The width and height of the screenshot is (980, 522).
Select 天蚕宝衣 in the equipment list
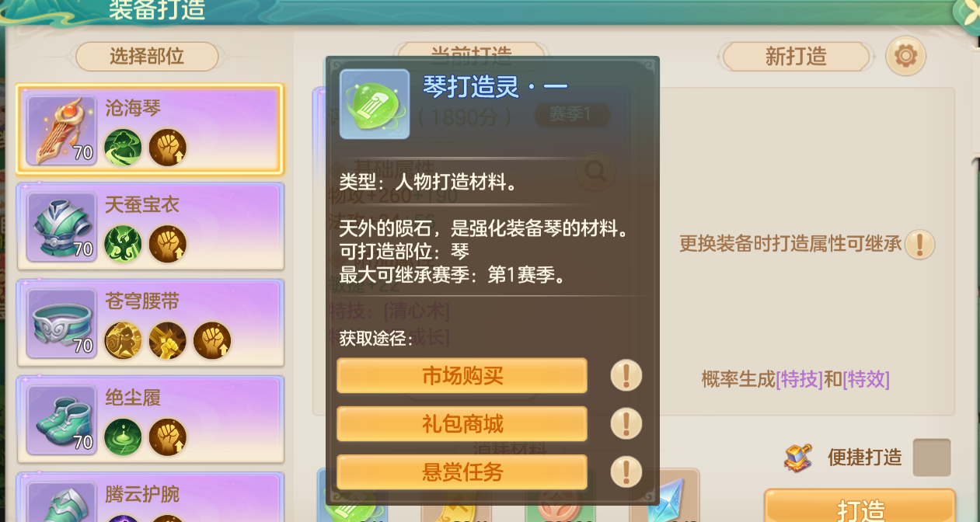click(x=149, y=225)
